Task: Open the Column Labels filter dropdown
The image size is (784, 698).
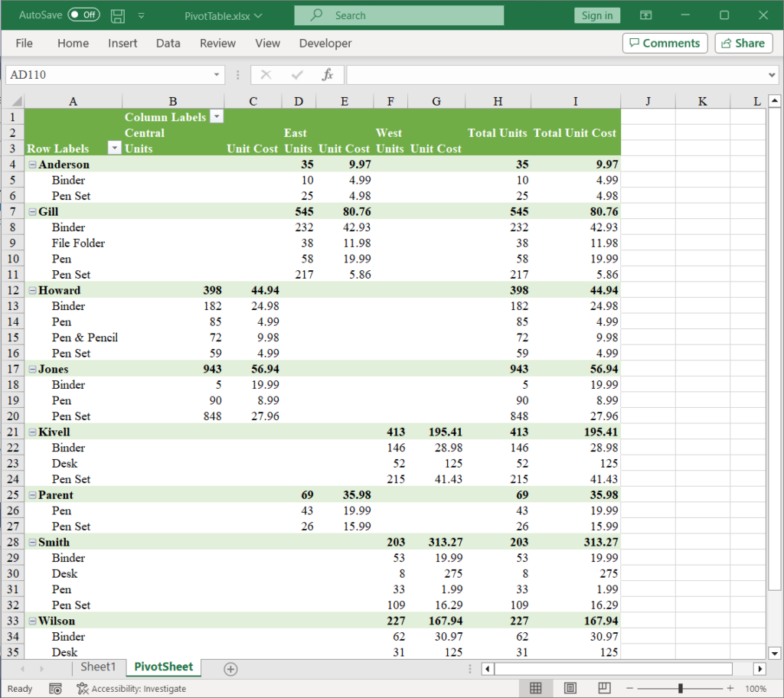Action: (x=217, y=116)
